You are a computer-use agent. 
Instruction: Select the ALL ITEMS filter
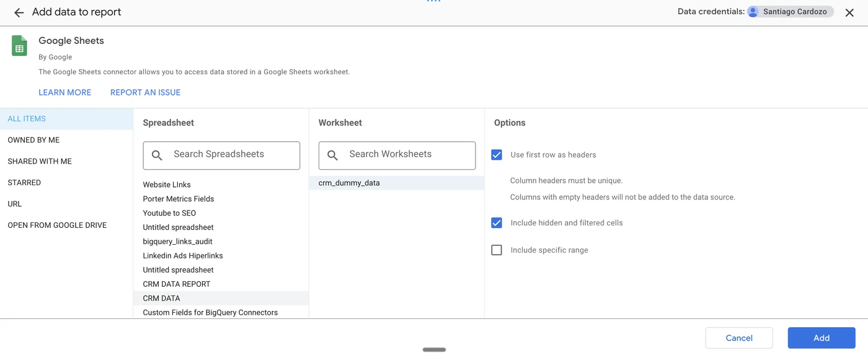click(26, 118)
